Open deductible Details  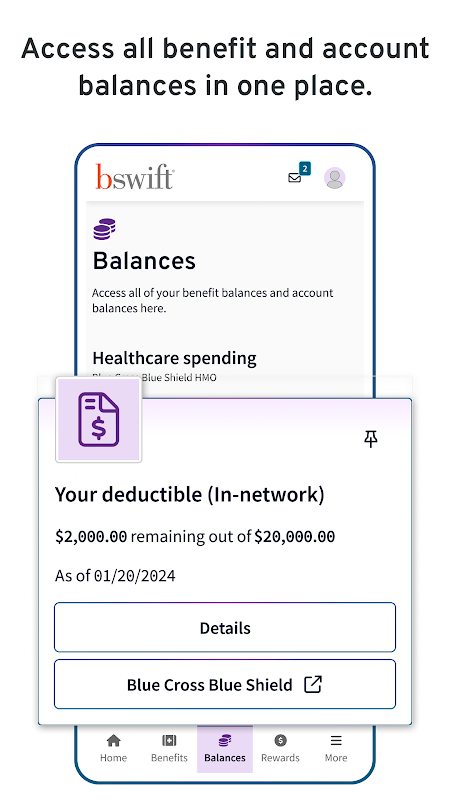pyautogui.click(x=225, y=628)
